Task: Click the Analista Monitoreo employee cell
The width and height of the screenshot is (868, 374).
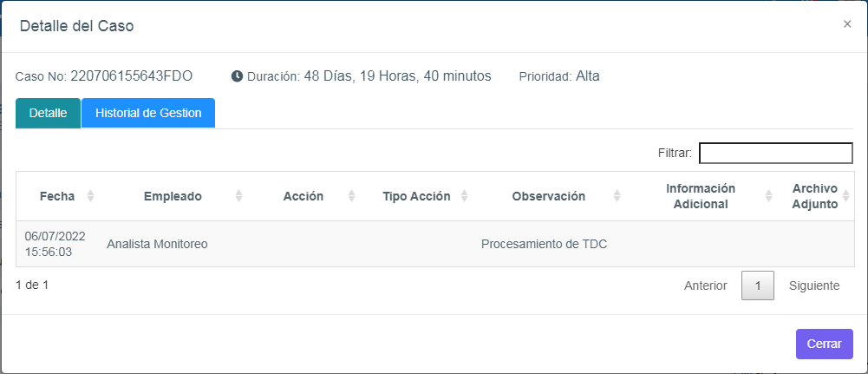Action: [157, 244]
